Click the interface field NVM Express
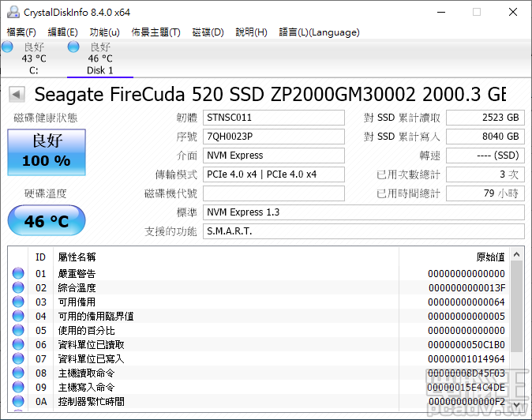 (x=274, y=156)
